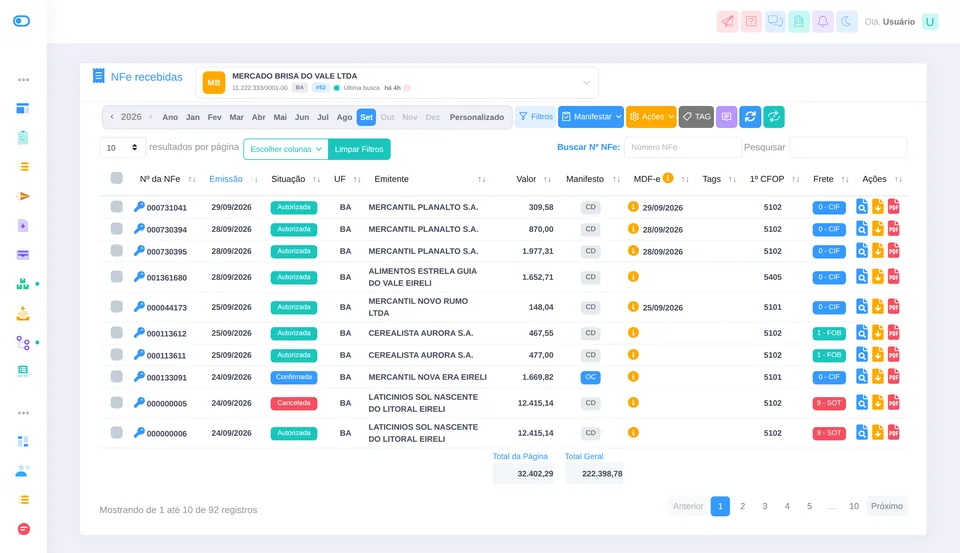Toggle the sidebar switch at top left
Viewport: 960px width, 553px height.
click(x=21, y=21)
